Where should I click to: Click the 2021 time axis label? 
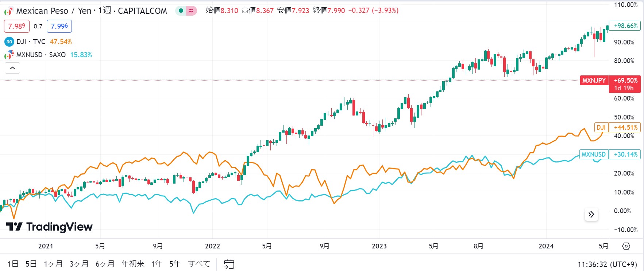coord(46,246)
